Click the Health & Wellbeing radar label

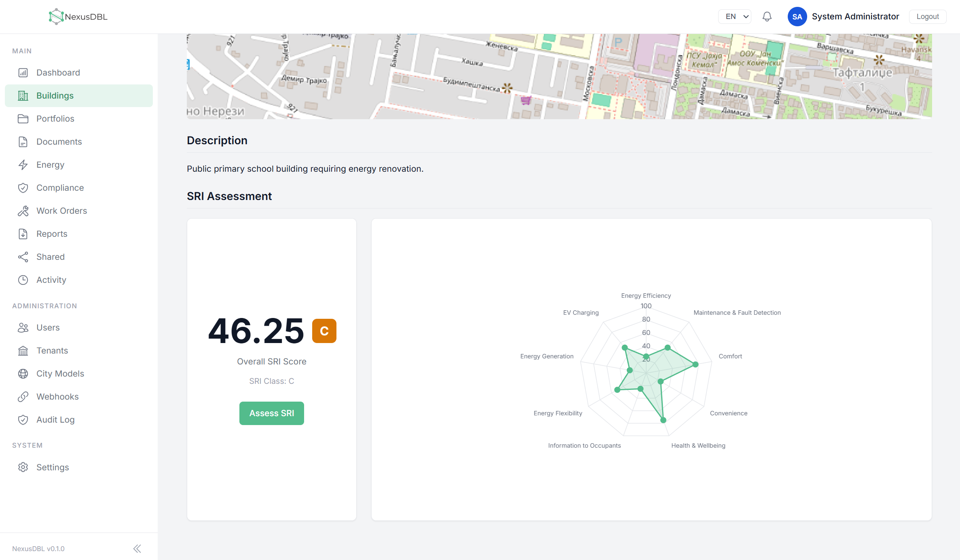click(698, 446)
